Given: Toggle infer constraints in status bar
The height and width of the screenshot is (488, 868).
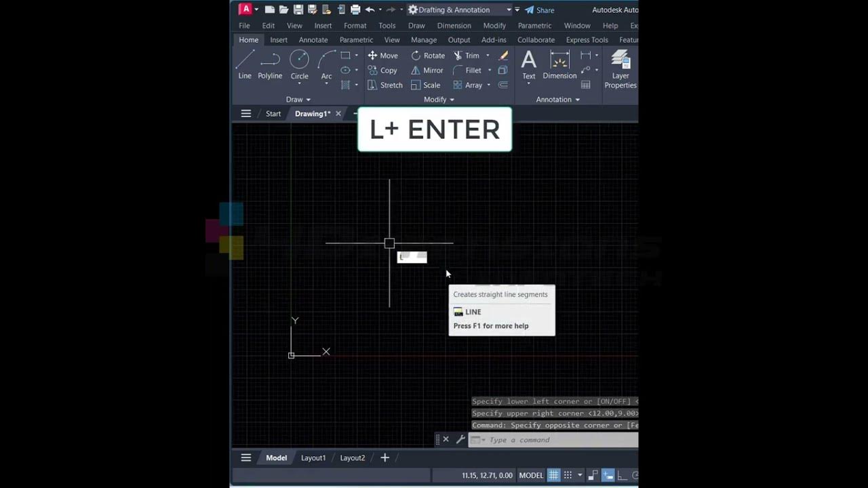Looking at the screenshot, I should (593, 475).
